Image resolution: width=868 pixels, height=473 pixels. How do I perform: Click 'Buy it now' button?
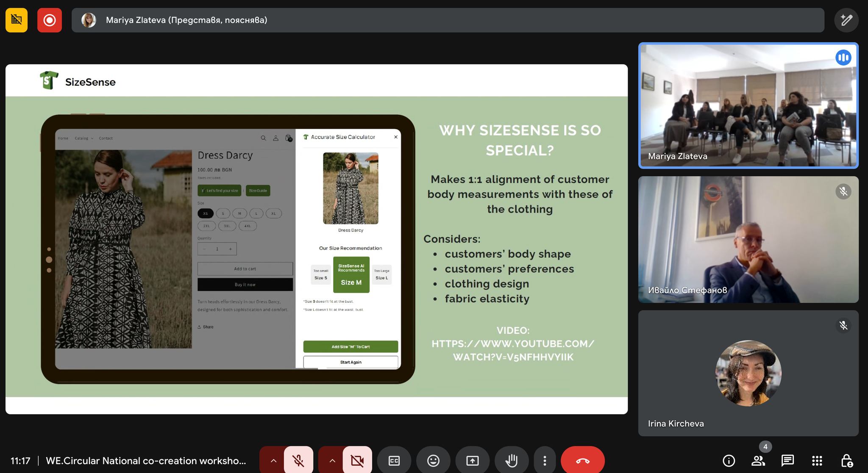245,285
